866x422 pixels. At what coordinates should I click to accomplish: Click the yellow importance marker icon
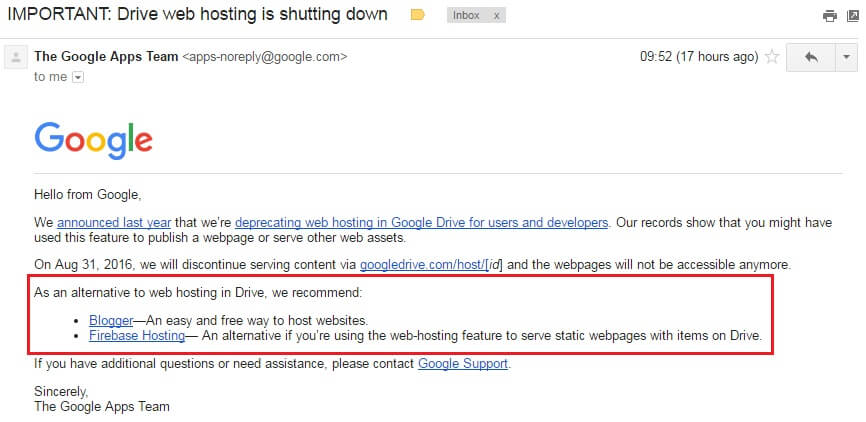pyautogui.click(x=419, y=16)
